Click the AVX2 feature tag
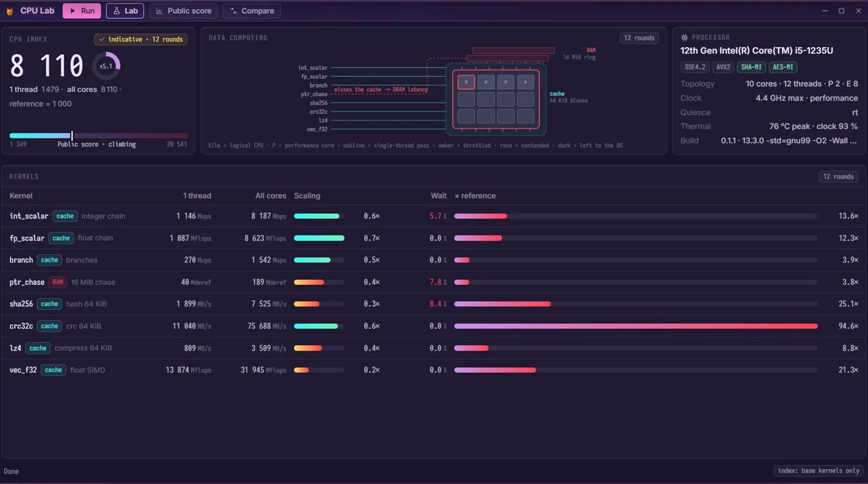868x484 pixels. (723, 67)
